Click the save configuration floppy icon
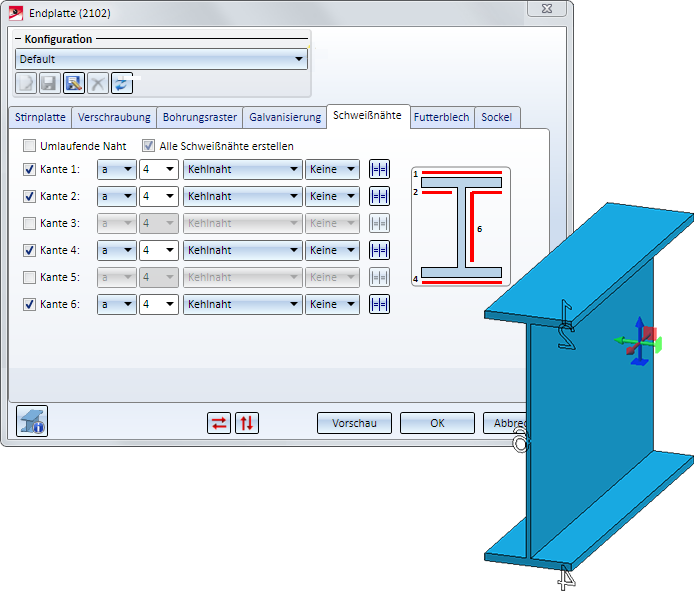The width and height of the screenshot is (694, 591). point(50,83)
